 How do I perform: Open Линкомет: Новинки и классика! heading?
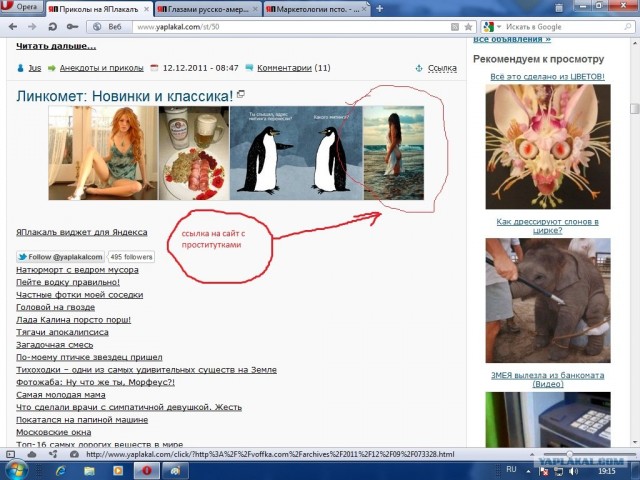pyautogui.click(x=124, y=96)
